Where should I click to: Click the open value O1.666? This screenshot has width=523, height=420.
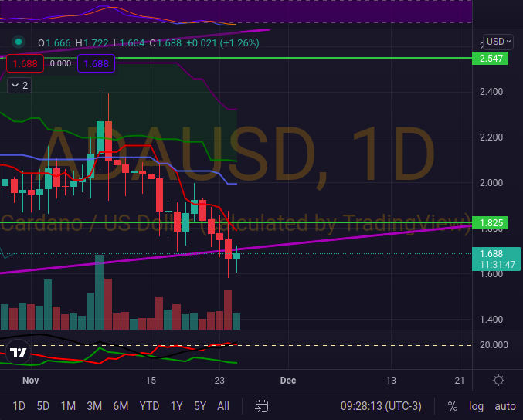[x=54, y=43]
